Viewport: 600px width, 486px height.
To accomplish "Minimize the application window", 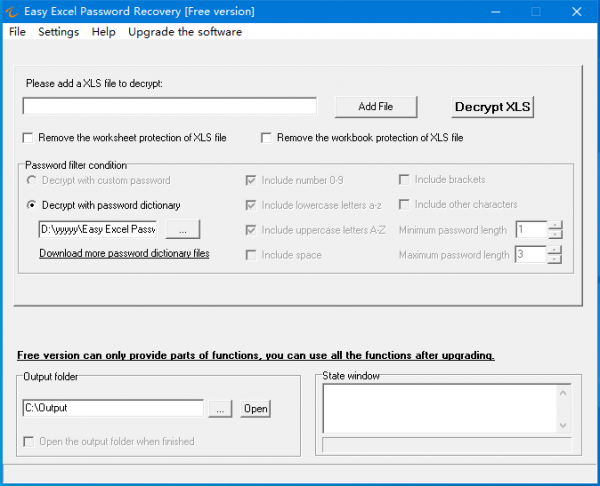I will pos(496,12).
